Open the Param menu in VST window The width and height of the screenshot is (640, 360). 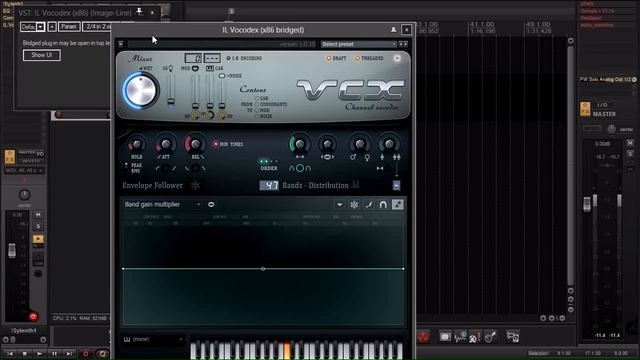69,27
